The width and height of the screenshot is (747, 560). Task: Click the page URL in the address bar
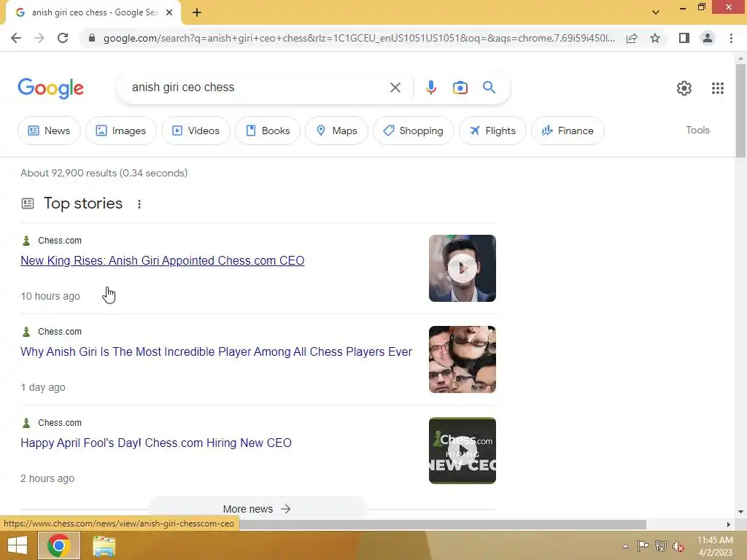(359, 38)
